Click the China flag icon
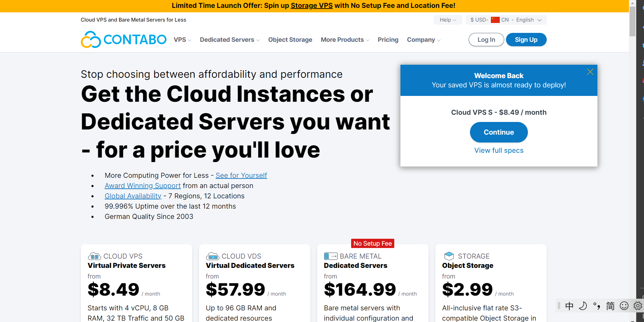 [495, 20]
